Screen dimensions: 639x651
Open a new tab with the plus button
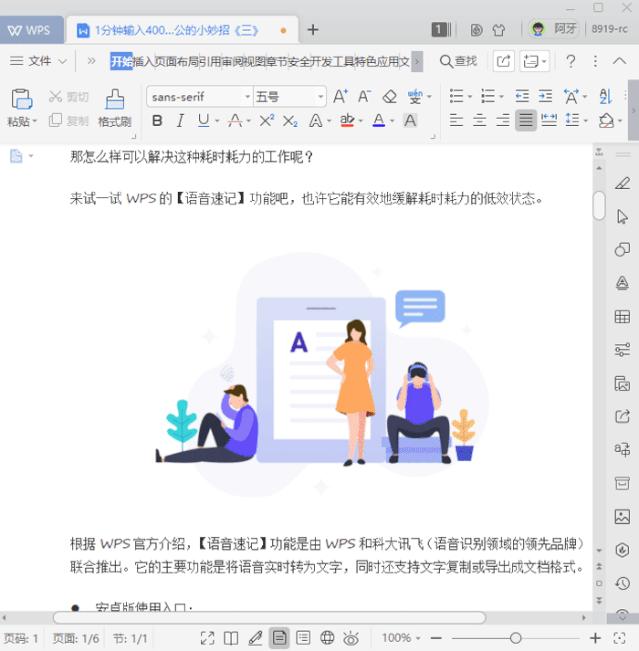pos(313,30)
